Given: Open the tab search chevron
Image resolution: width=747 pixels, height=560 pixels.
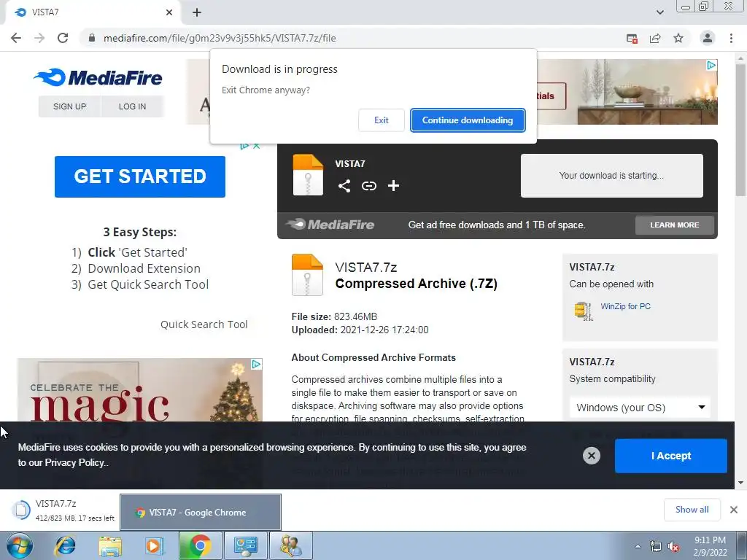Looking at the screenshot, I should 659,12.
